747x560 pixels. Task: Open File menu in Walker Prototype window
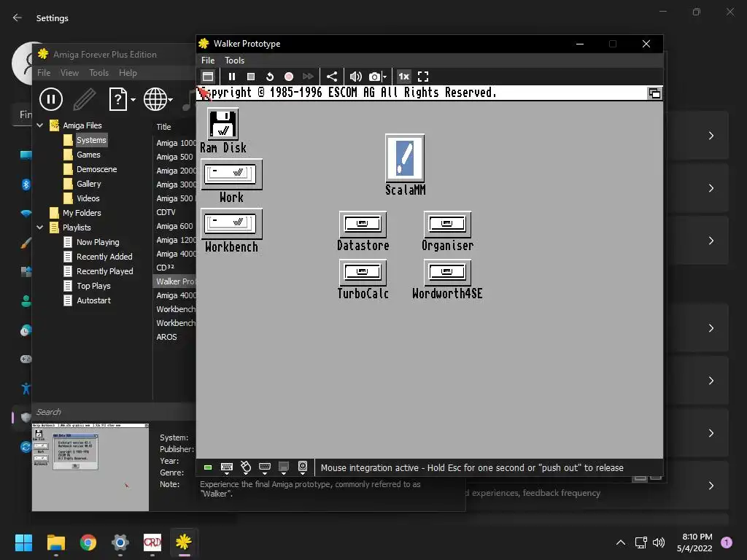[x=208, y=61]
